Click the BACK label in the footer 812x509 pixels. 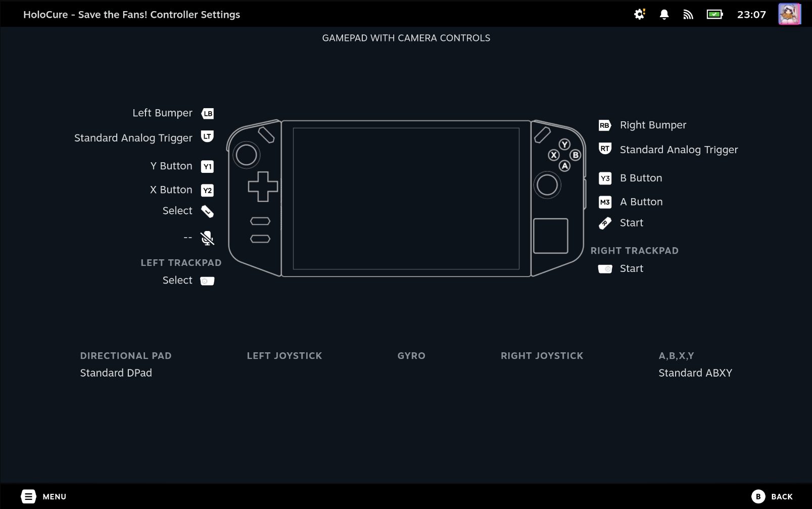(x=782, y=496)
